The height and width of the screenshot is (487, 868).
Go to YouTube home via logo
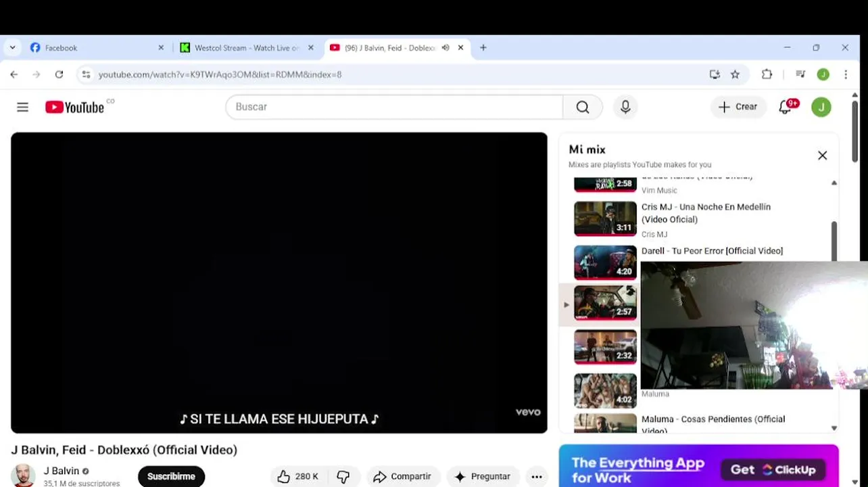tap(74, 107)
